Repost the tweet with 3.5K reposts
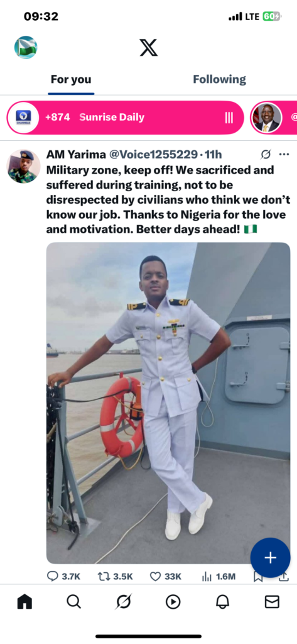The image size is (297, 644). pyautogui.click(x=116, y=577)
